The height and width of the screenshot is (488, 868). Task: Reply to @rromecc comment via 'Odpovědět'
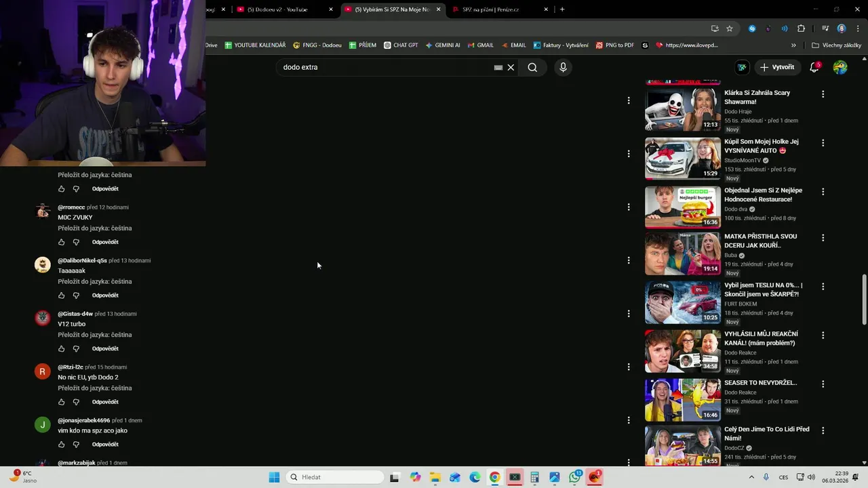coord(105,242)
